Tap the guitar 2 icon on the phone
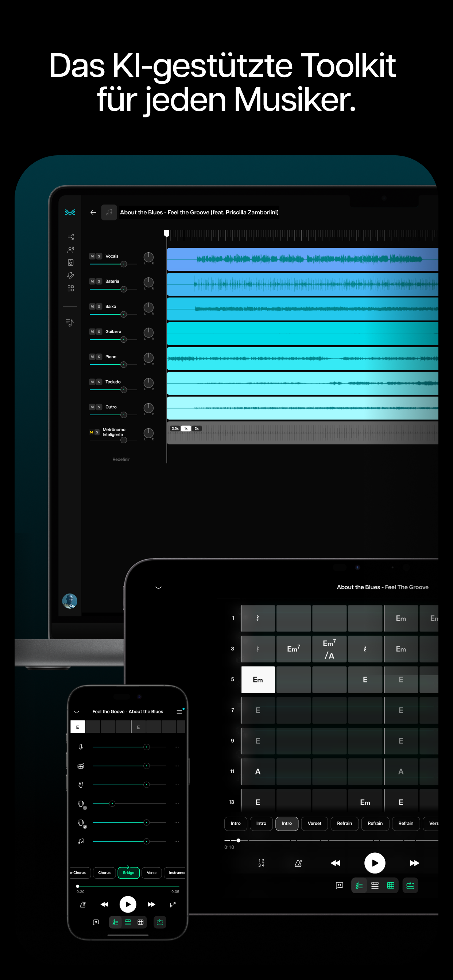This screenshot has height=980, width=453. [81, 823]
